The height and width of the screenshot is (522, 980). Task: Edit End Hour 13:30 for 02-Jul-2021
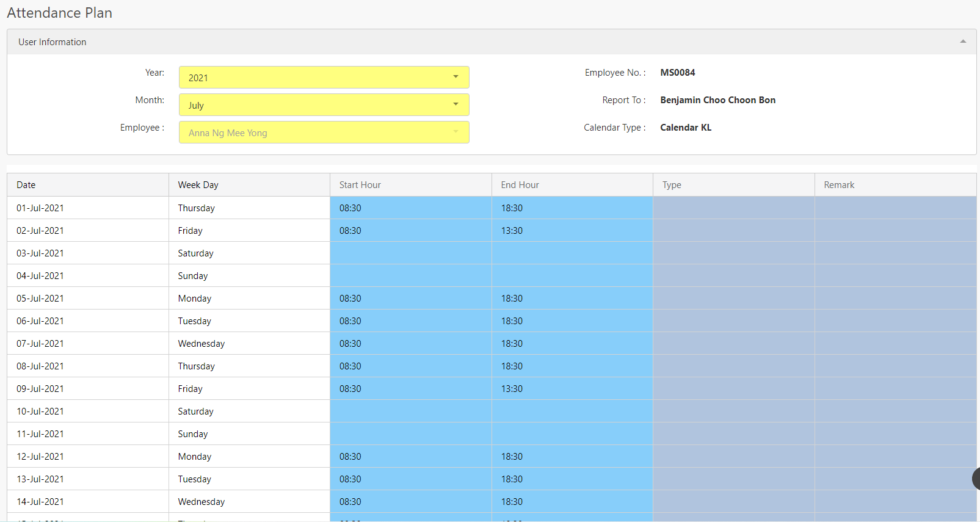[x=572, y=231]
